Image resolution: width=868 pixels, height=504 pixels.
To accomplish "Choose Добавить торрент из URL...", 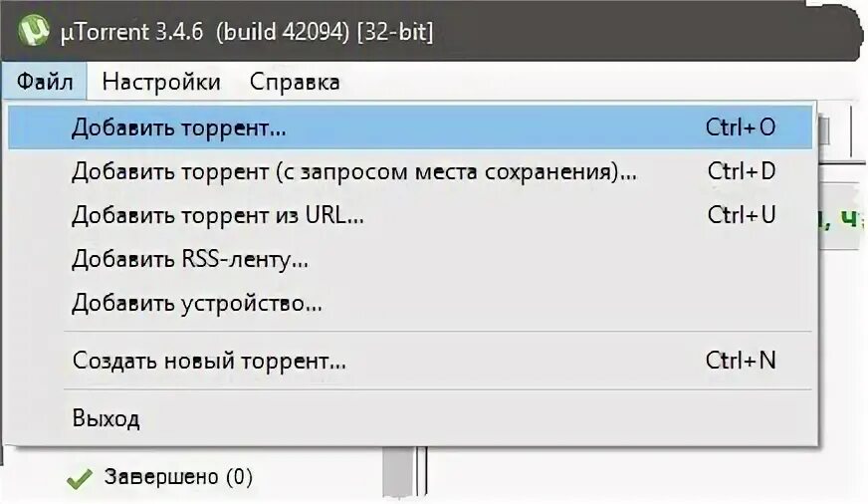I will [x=410, y=215].
